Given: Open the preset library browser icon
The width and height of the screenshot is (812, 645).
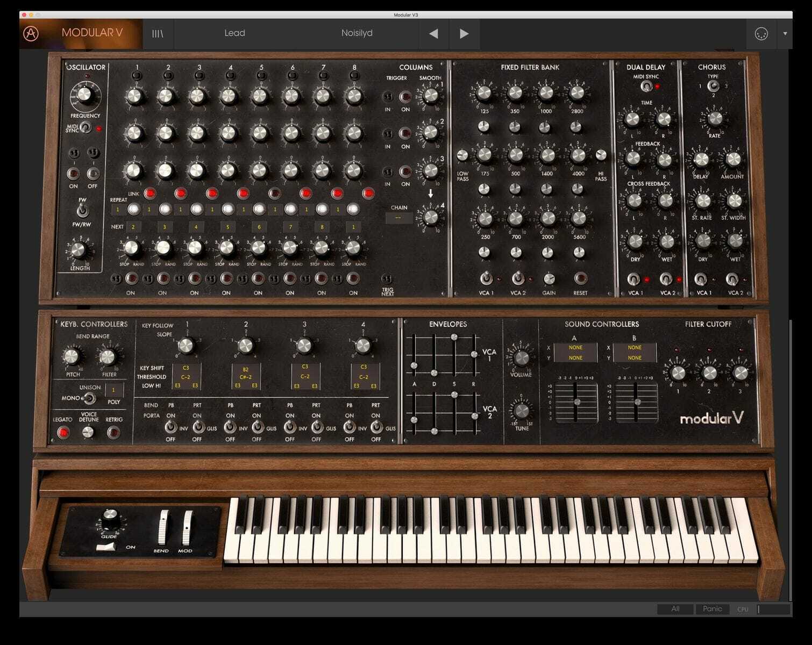Looking at the screenshot, I should pos(156,33).
